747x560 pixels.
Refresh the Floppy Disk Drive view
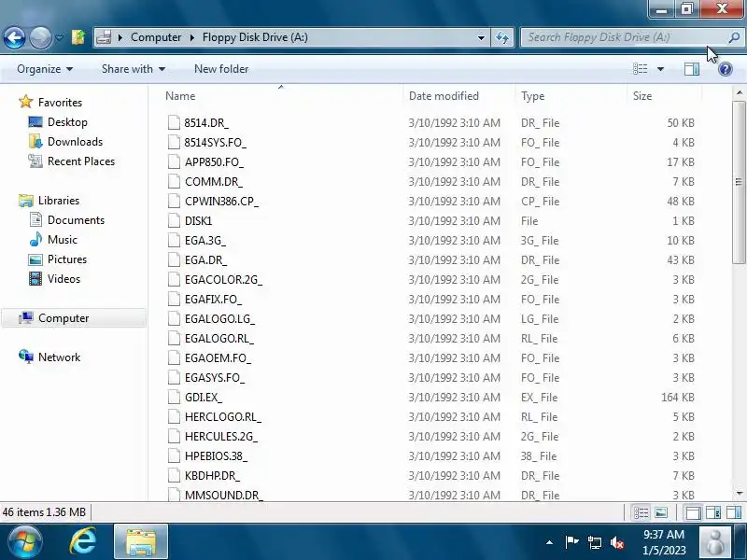[502, 37]
